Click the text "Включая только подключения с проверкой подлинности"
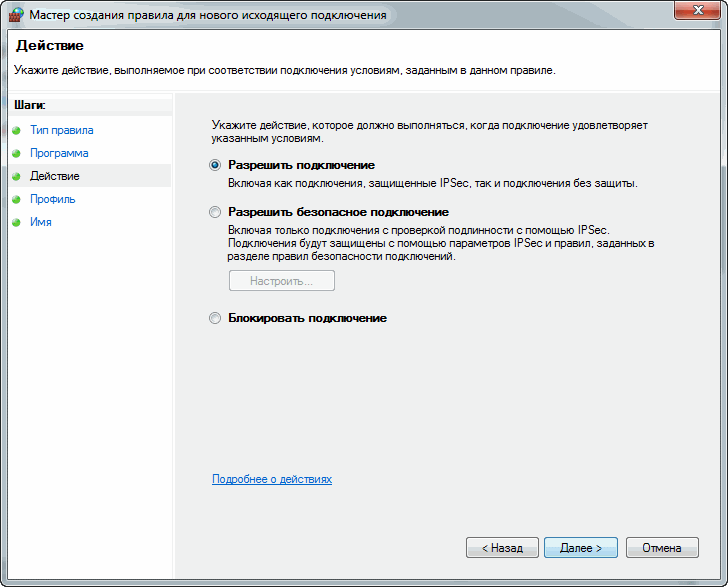Viewport: 728px width, 587px height. coord(374,230)
